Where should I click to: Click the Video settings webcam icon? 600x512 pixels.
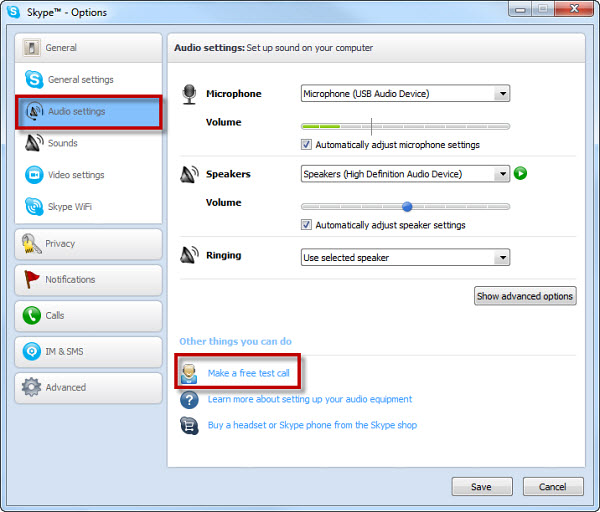pos(33,175)
